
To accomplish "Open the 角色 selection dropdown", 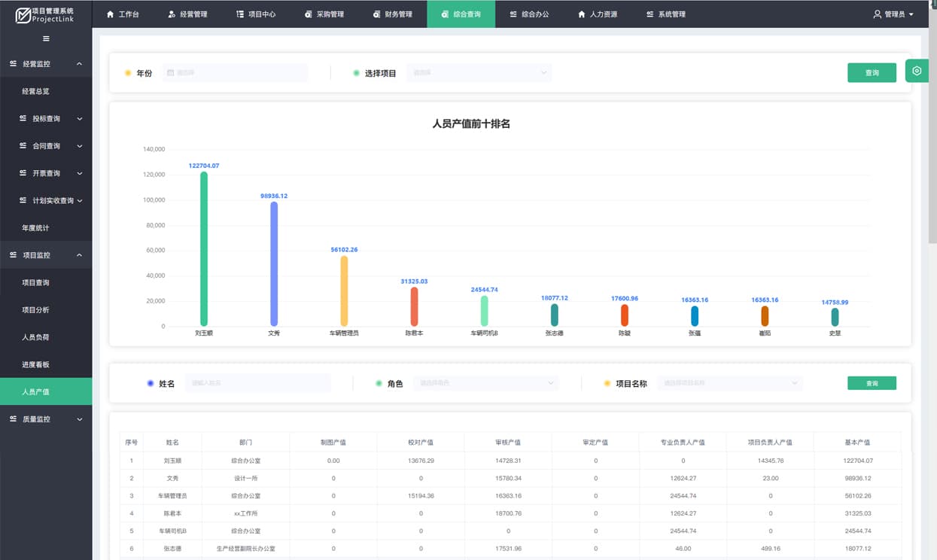I will pos(486,383).
